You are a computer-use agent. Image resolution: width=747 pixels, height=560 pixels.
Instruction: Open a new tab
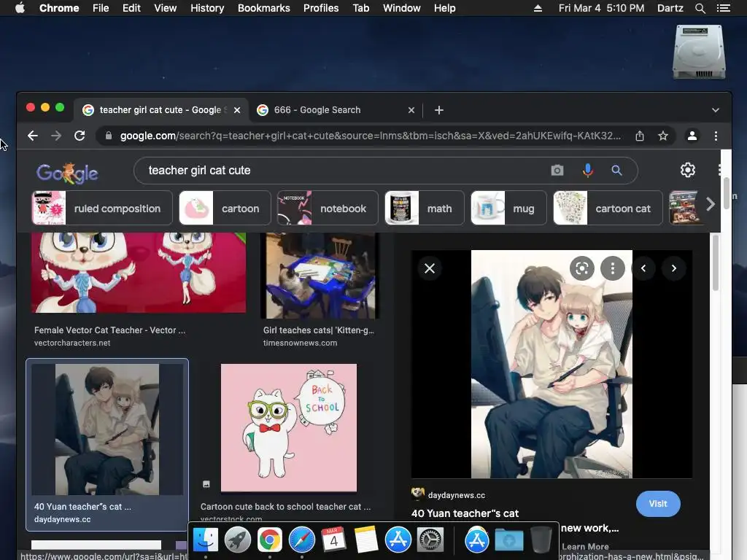click(438, 111)
